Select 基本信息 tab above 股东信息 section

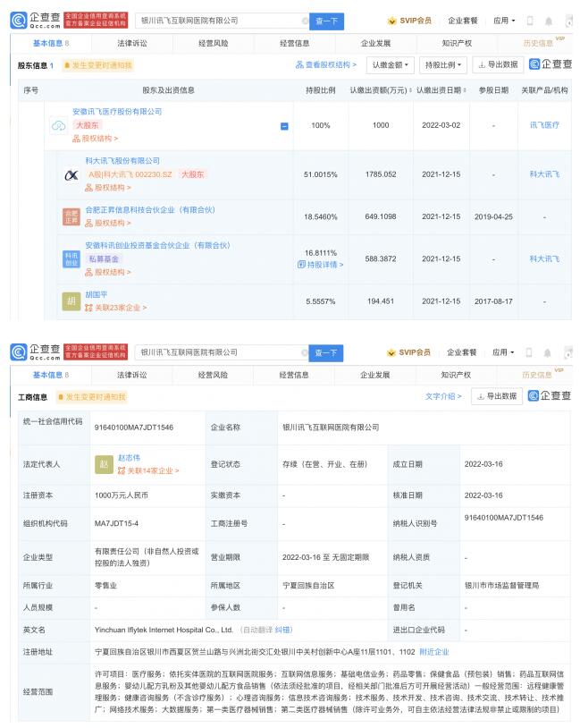(x=51, y=43)
